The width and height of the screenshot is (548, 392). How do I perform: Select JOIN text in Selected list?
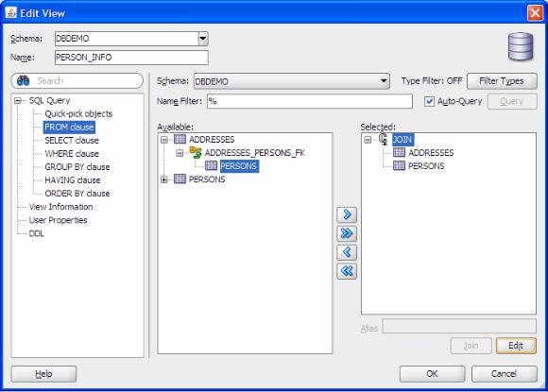(x=402, y=140)
